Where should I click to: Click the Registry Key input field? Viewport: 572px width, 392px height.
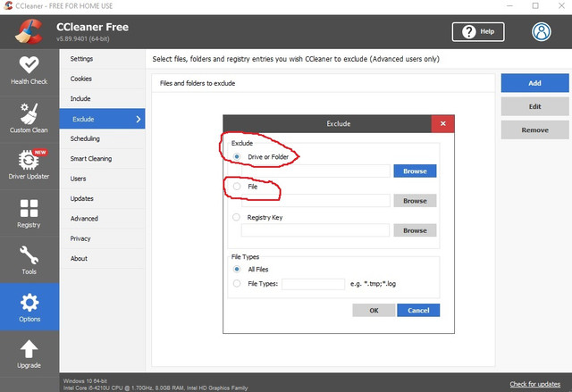315,230
